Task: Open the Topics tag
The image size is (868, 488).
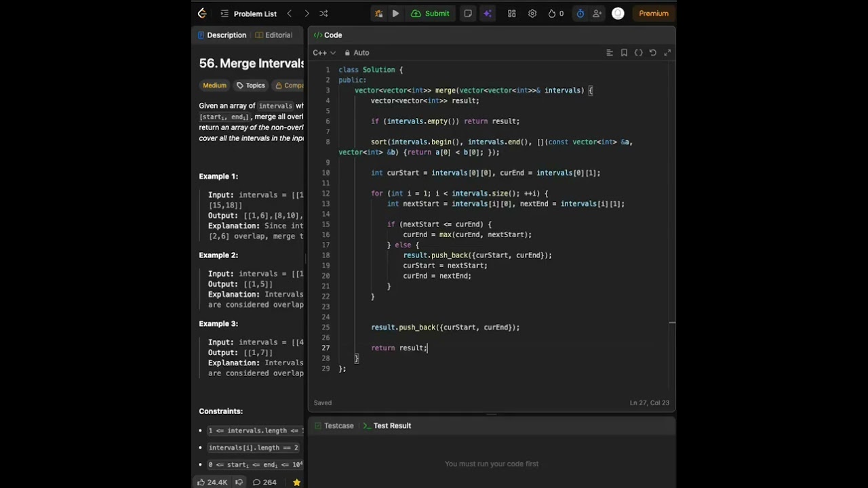Action: [250, 85]
